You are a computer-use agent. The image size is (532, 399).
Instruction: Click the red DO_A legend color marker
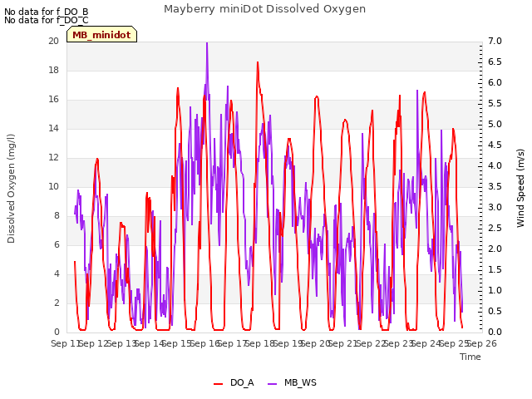(x=218, y=383)
